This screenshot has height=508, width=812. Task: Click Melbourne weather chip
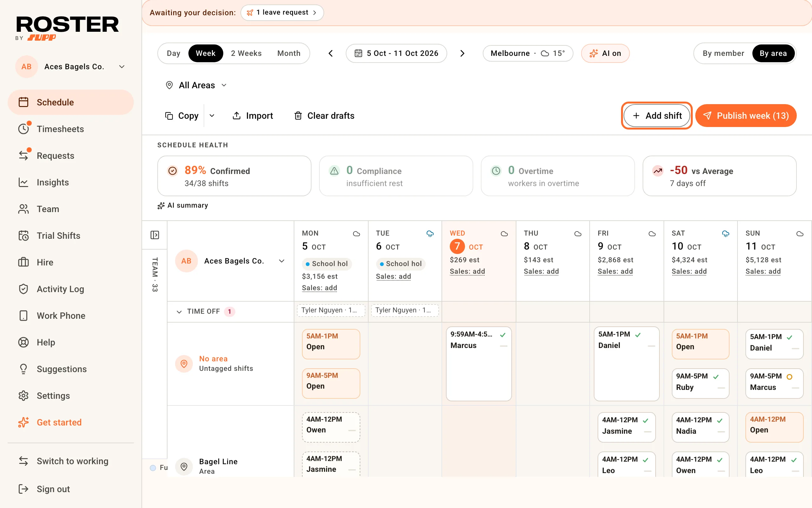(528, 53)
